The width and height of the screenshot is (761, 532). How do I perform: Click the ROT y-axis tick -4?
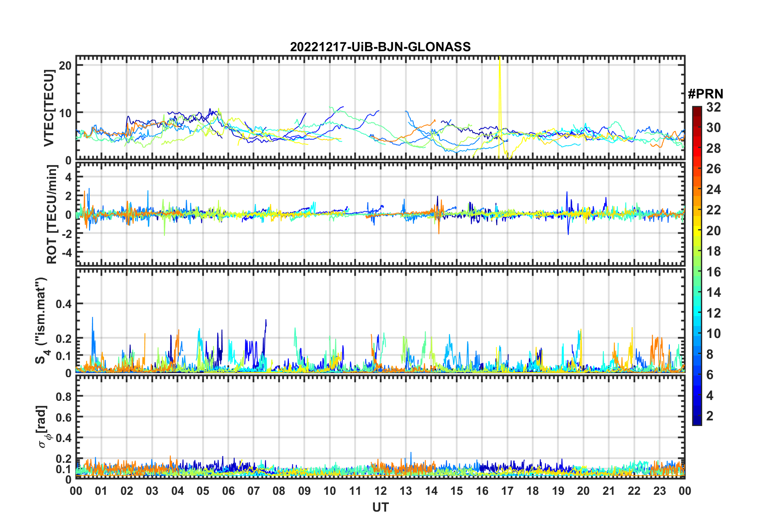(x=66, y=253)
